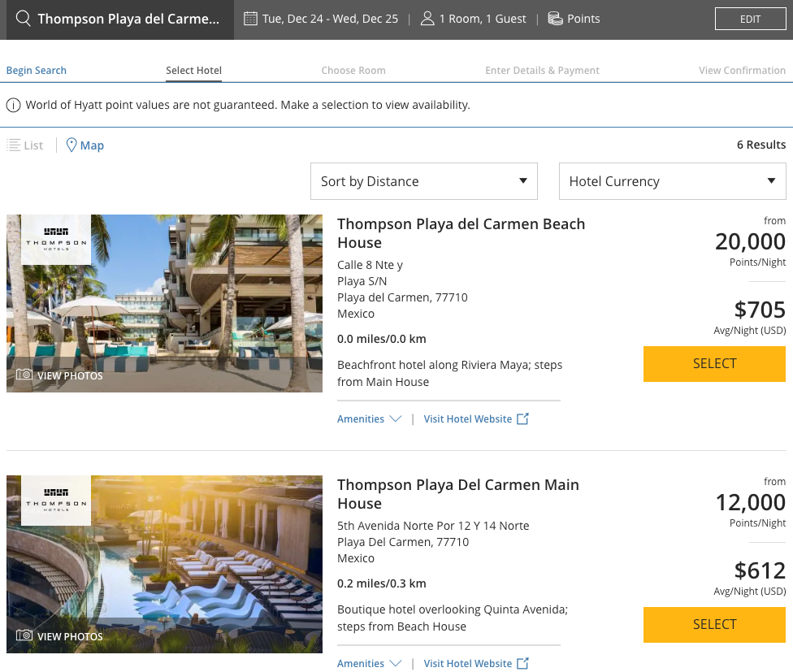Expand Amenities for Beach House hotel
Image resolution: width=793 pixels, height=672 pixels.
coord(369,419)
